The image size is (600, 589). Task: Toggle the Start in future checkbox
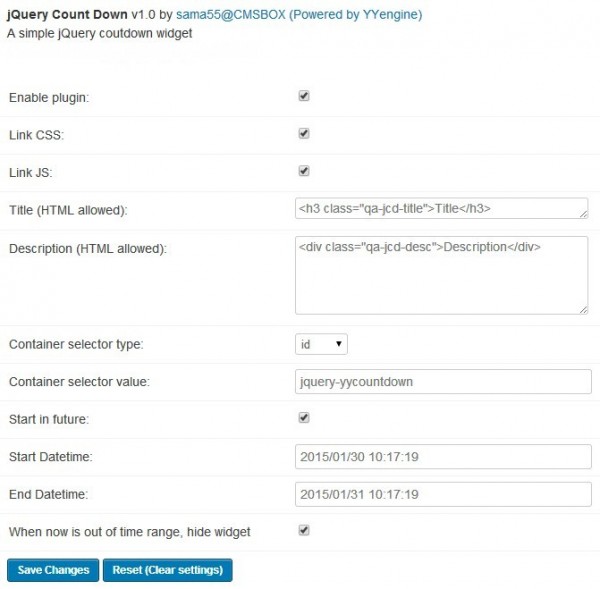(304, 417)
